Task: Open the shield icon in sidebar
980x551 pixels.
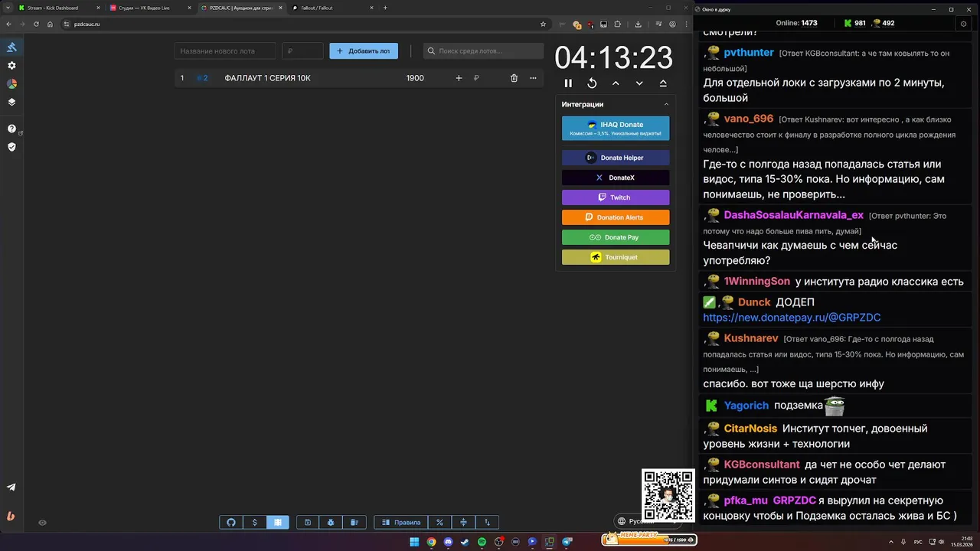Action: coord(11,147)
